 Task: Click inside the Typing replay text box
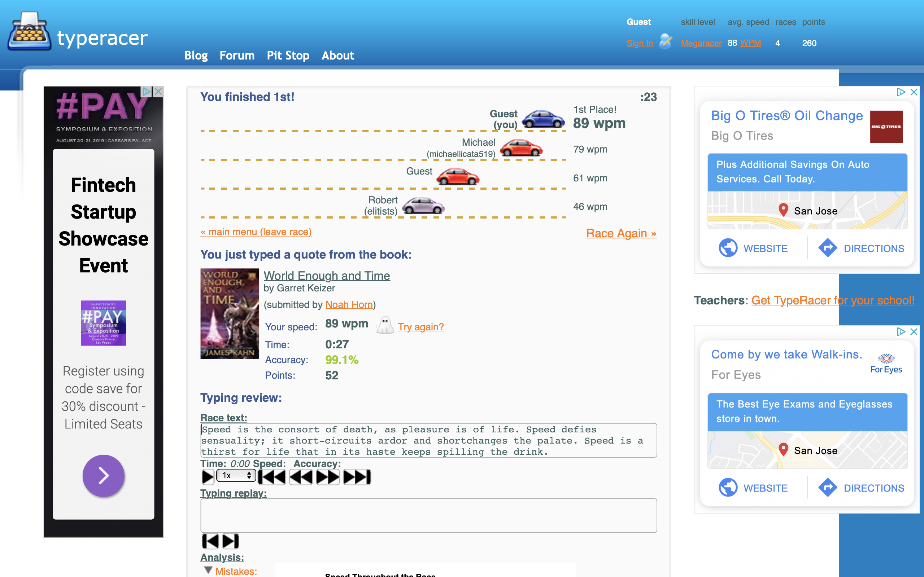tap(428, 515)
